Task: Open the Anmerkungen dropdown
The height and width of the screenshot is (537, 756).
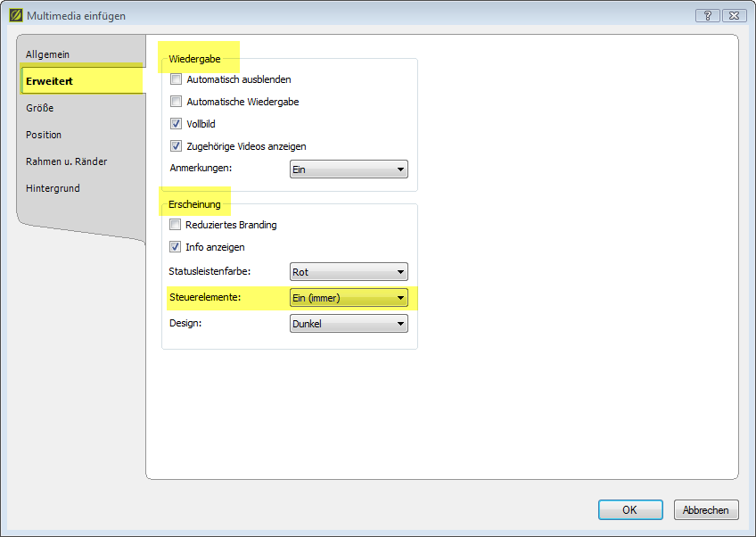Action: (349, 169)
